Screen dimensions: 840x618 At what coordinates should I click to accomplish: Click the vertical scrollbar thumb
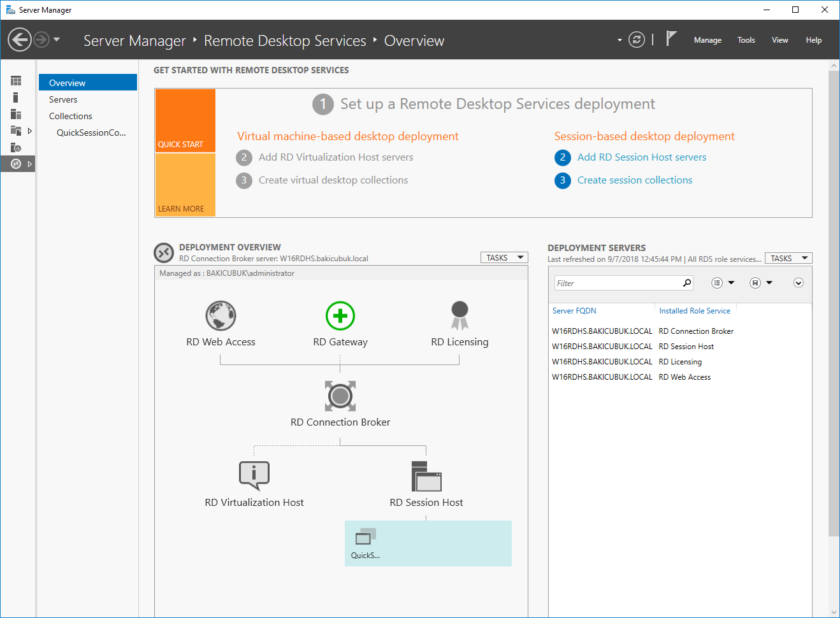[834, 303]
